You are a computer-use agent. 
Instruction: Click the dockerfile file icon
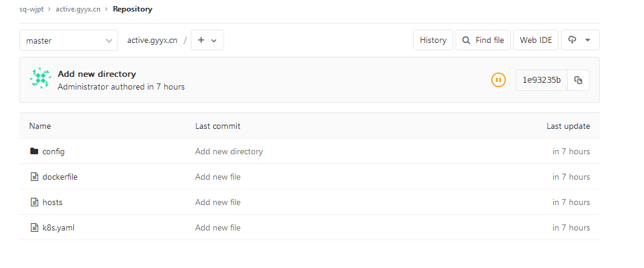coord(35,177)
